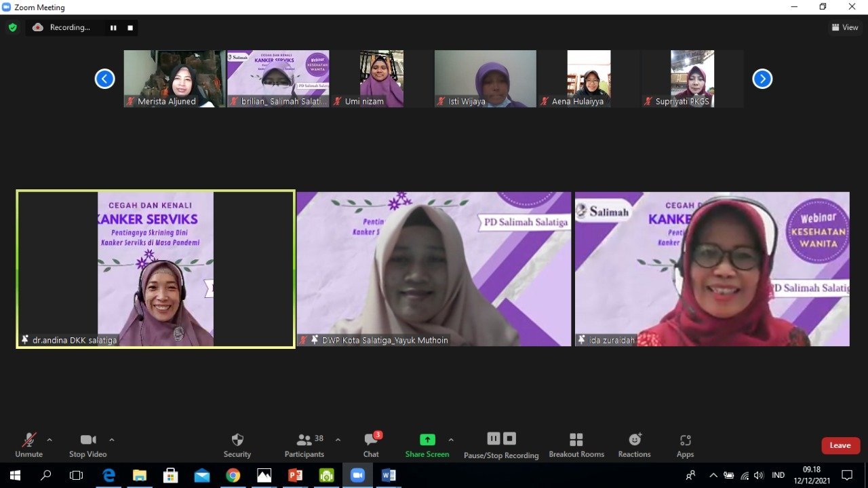The image size is (868, 488).
Task: Open the taskbar clock and calendar
Action: [812, 475]
